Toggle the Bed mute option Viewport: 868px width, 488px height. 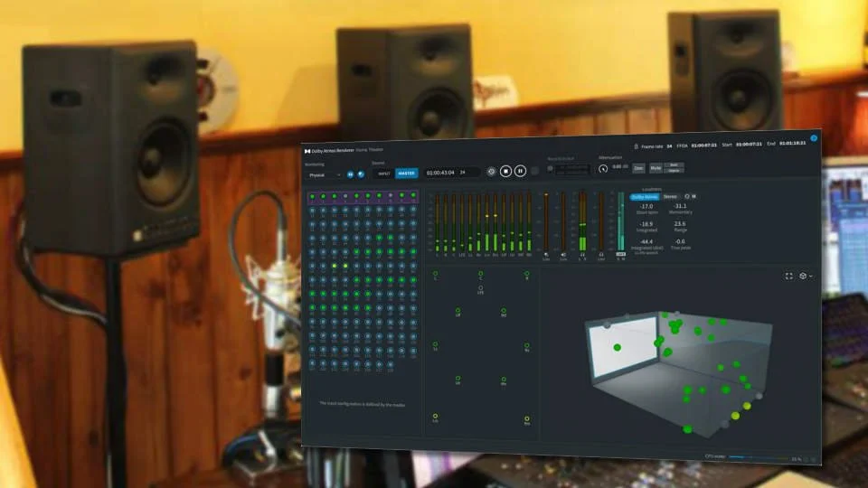(674, 164)
